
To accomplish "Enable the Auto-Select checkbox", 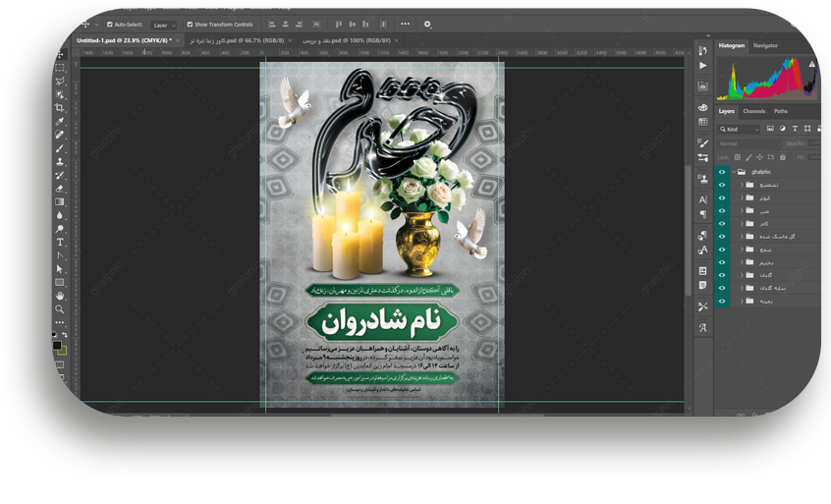I will click(x=110, y=24).
